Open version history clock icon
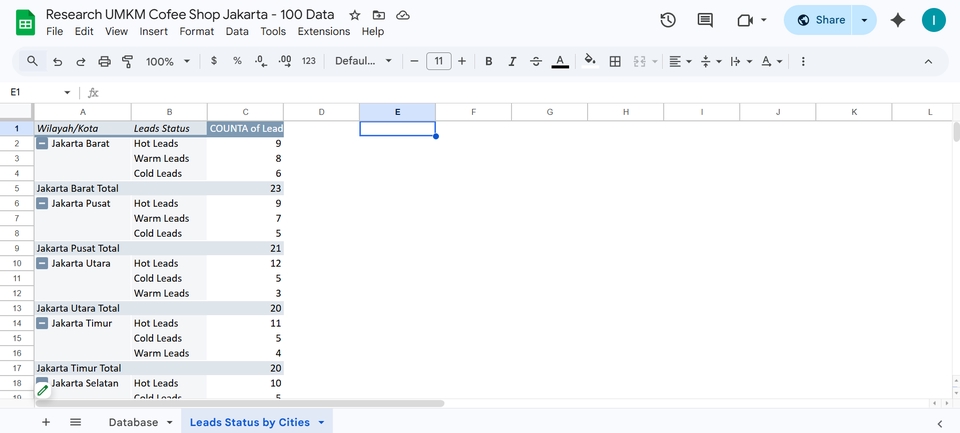The height and width of the screenshot is (433, 960). 668,20
